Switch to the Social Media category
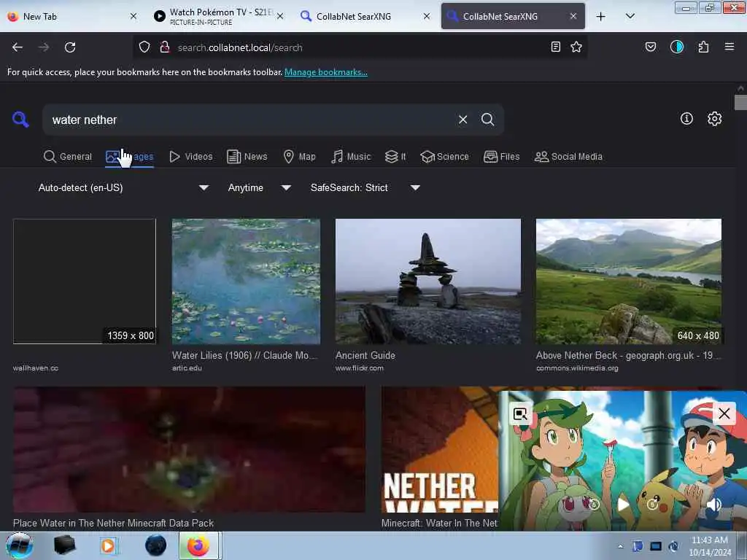This screenshot has height=560, width=747. pos(568,157)
